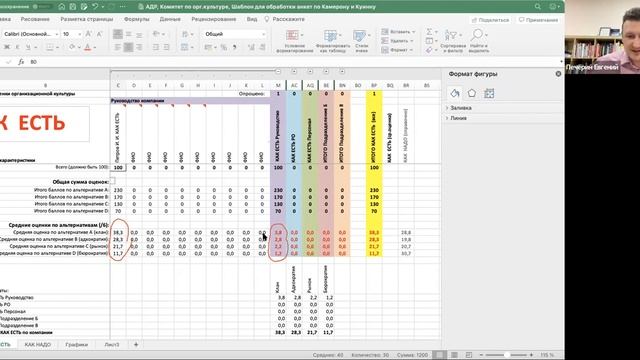The height and width of the screenshot is (360, 640).
Task: Click the Примечания comments button
Action: pos(538,20)
